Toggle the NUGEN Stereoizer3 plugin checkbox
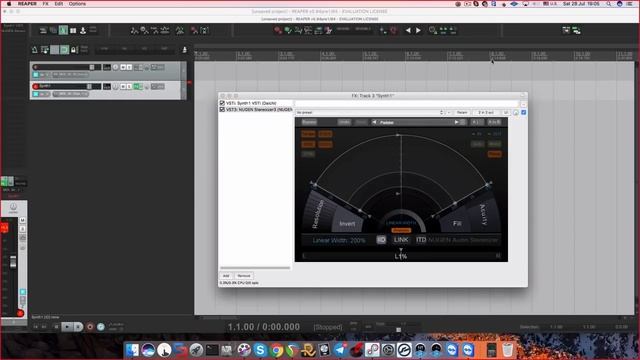Screen dimensions: 640x360 (222, 109)
